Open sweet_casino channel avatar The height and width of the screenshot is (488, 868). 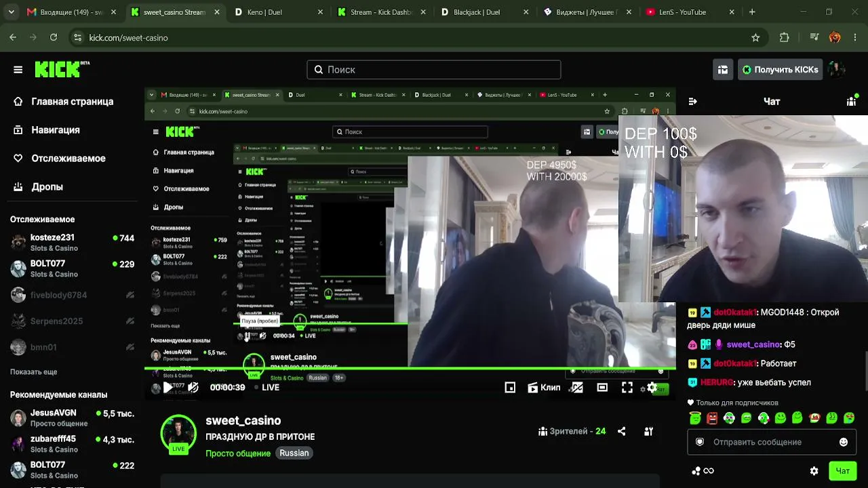click(x=178, y=434)
